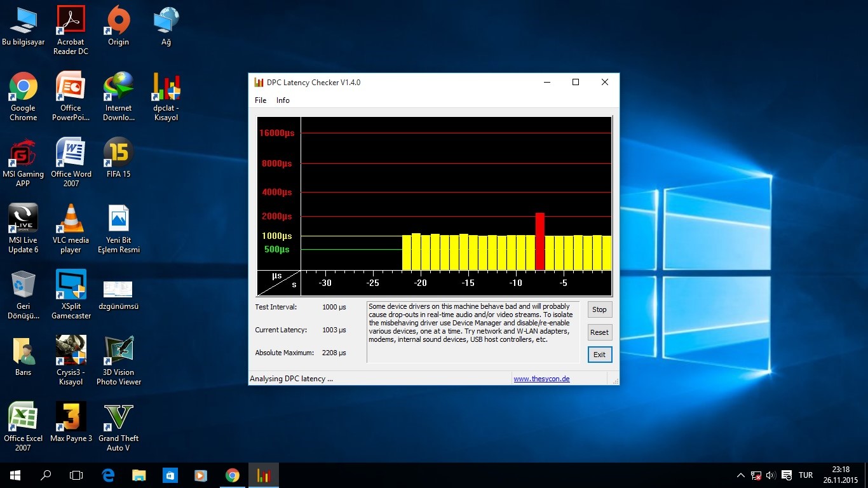
Task: Click the Exit button
Action: [x=600, y=355]
